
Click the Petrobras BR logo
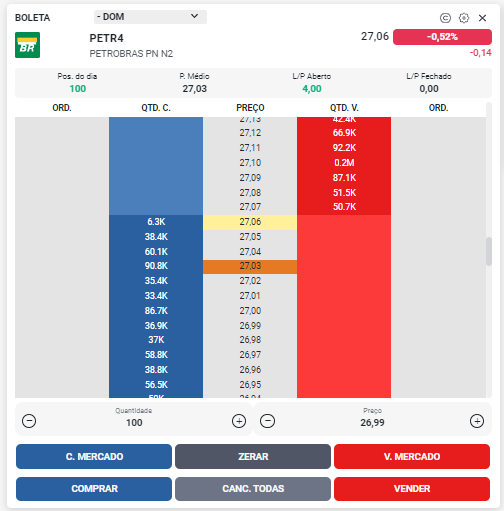(x=27, y=45)
